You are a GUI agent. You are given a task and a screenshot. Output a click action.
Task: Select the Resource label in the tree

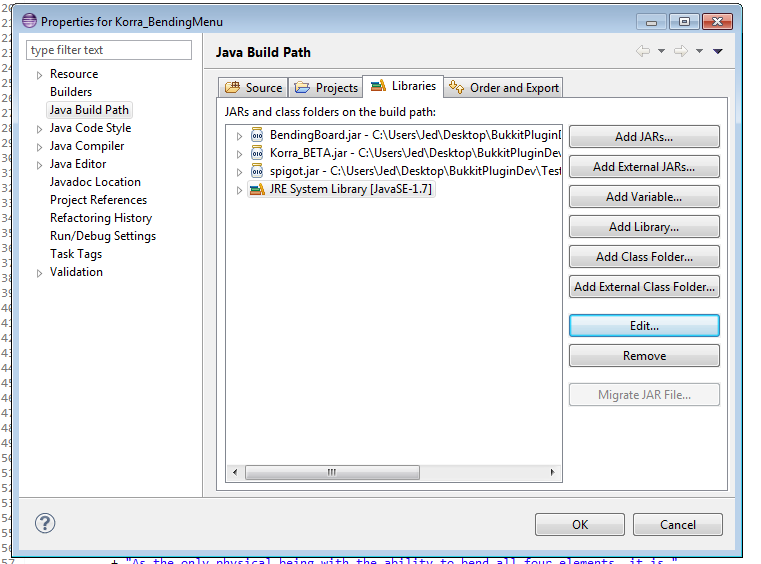pos(74,74)
